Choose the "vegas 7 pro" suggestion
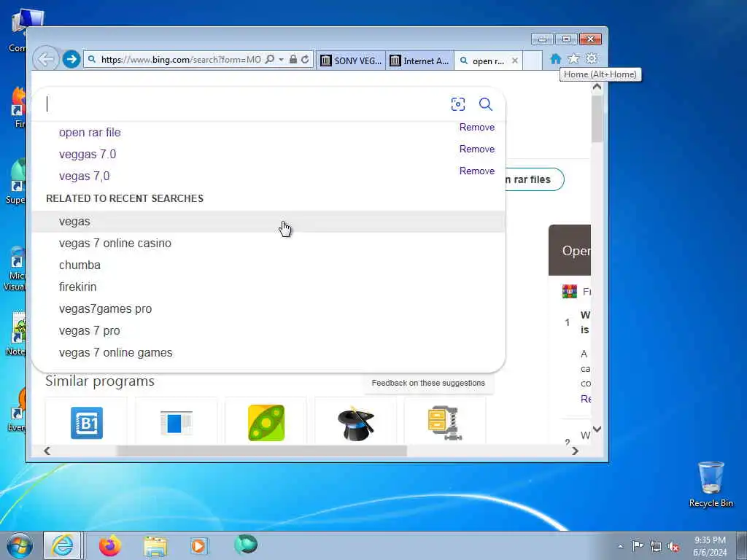747x560 pixels. [x=268, y=331]
